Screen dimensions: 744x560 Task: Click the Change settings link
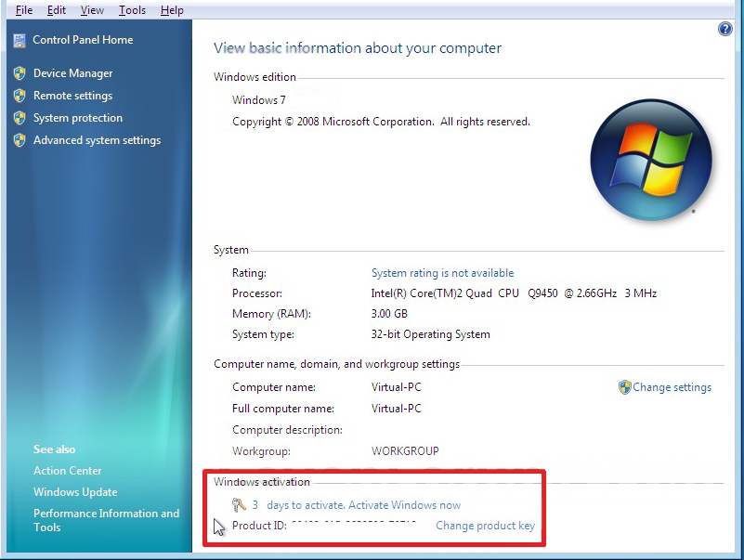click(x=672, y=387)
